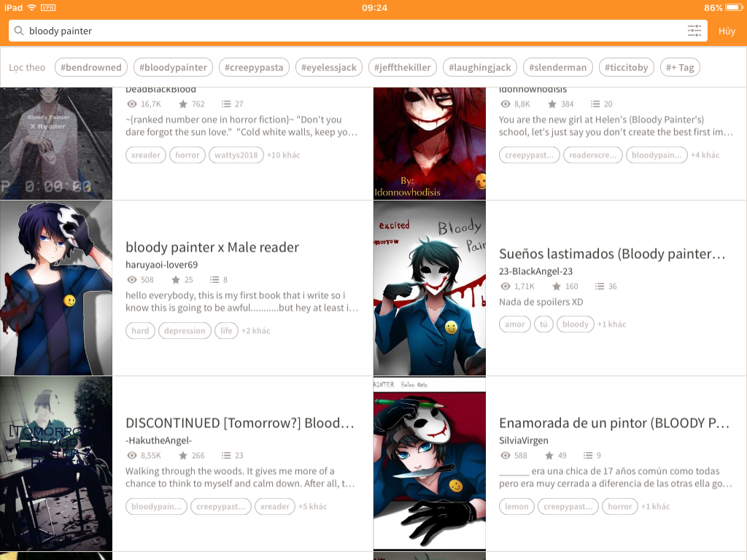View author SilviaVirgen

tap(524, 440)
